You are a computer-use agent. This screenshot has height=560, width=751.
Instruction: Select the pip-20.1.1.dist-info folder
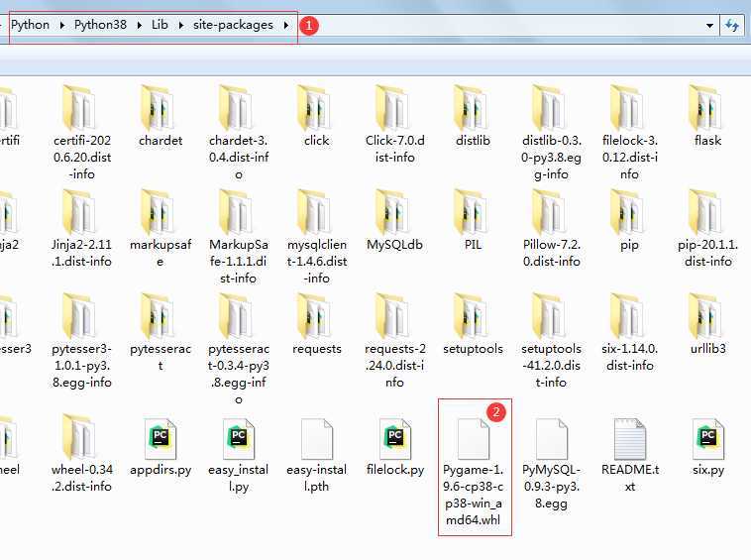tap(707, 229)
